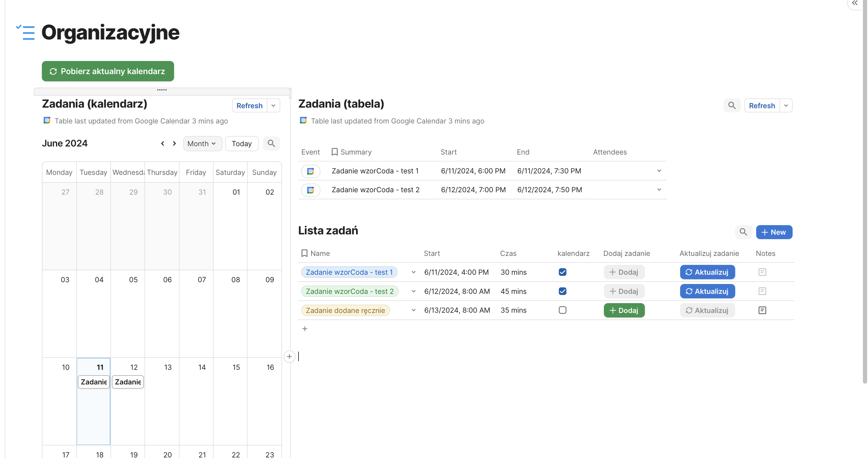Check kalendarz checkbox for Zadanie dodane ręcznie
Image resolution: width=868 pixels, height=458 pixels.
tap(562, 310)
